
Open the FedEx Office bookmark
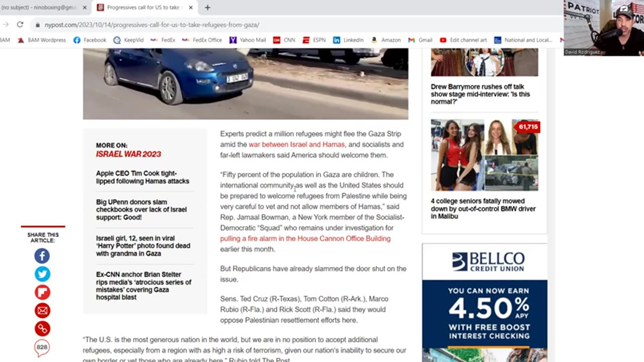202,40
